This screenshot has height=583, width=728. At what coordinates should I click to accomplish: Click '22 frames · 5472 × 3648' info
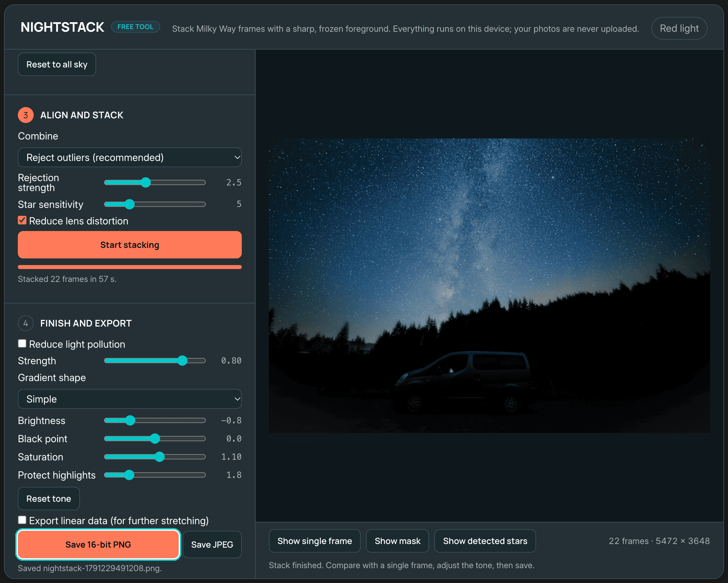(659, 541)
